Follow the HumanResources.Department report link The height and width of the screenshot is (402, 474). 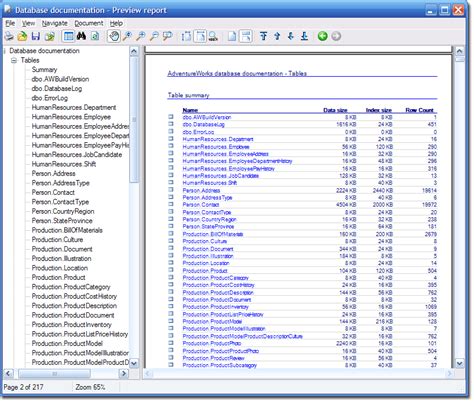(218, 139)
